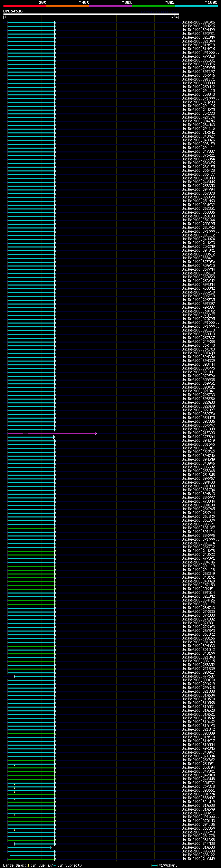Select the UniRef100_Q5JN63 label
Screen dimensions: 221x868
[x=198, y=201]
